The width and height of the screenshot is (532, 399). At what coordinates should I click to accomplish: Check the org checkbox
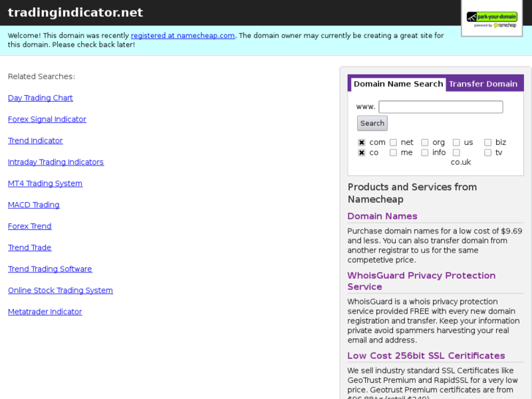tap(424, 142)
